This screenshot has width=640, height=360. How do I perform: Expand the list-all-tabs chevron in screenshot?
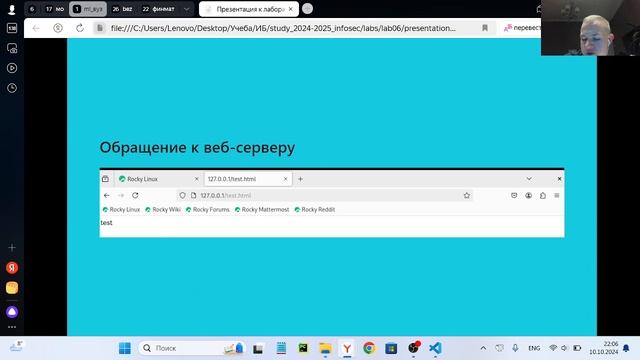529,179
